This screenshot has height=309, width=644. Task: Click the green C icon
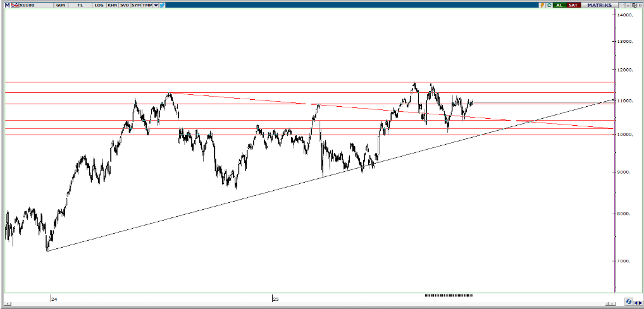click(550, 5)
